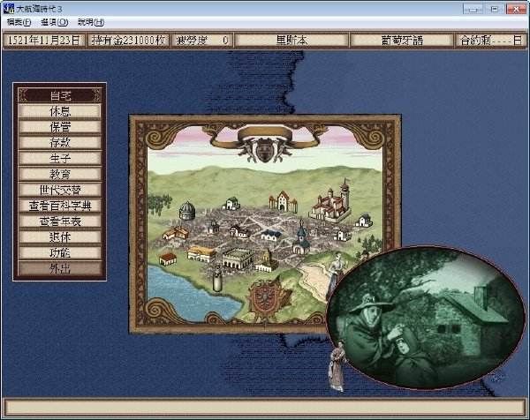This screenshot has height=420, width=530.
Task: Click the 疲勞度 fatigue indicator
Action: tap(201, 41)
